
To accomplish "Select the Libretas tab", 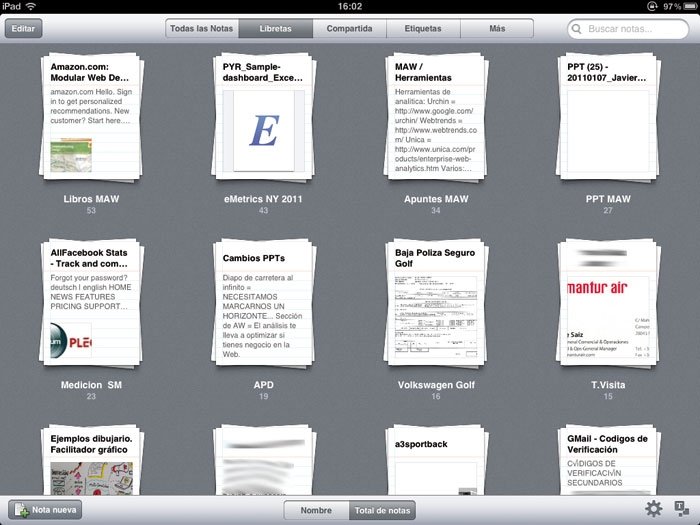I will pos(275,29).
